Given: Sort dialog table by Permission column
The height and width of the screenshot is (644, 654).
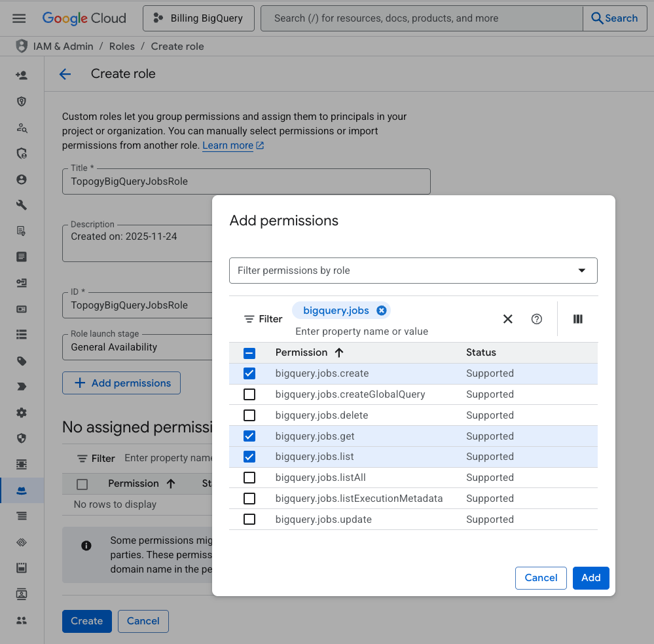Looking at the screenshot, I should 309,352.
